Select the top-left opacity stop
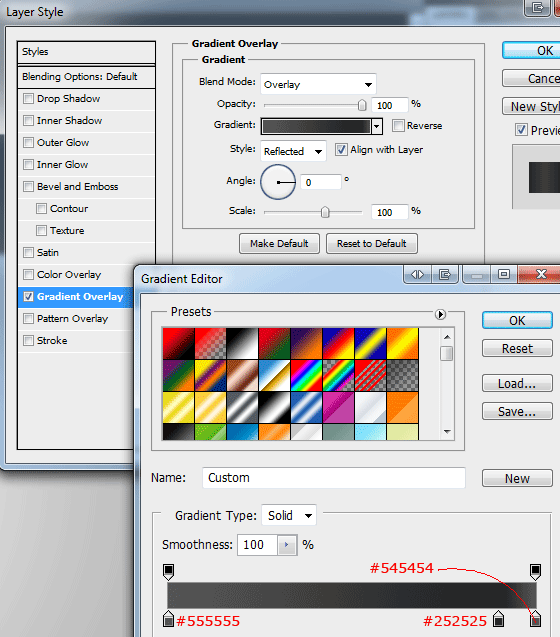This screenshot has width=560, height=637. coord(168,572)
